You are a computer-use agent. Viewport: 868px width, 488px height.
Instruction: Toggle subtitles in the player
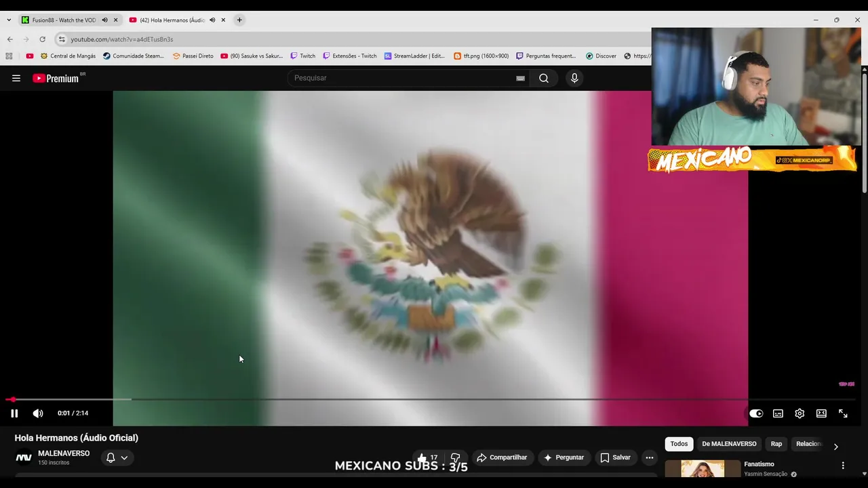coord(778,413)
